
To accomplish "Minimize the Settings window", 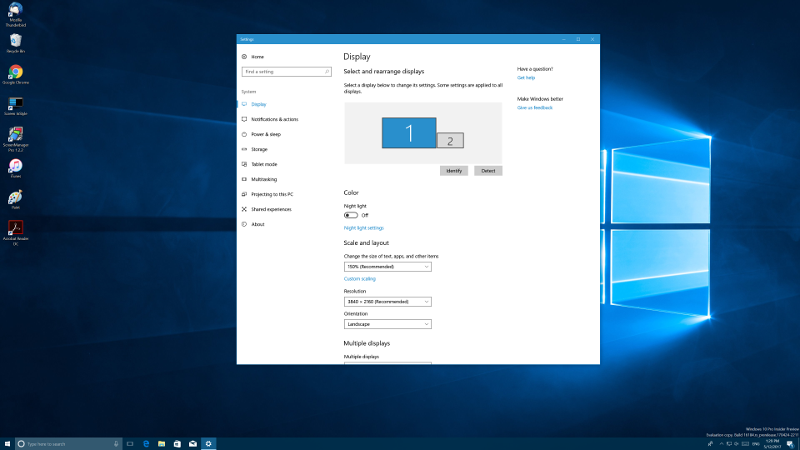I will (564, 39).
